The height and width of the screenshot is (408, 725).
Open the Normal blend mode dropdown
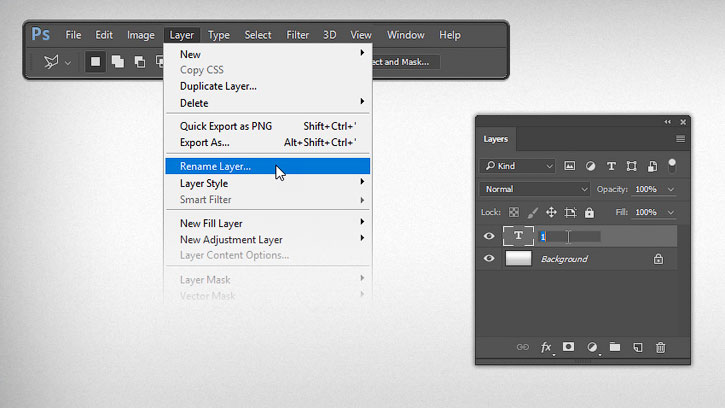[535, 189]
